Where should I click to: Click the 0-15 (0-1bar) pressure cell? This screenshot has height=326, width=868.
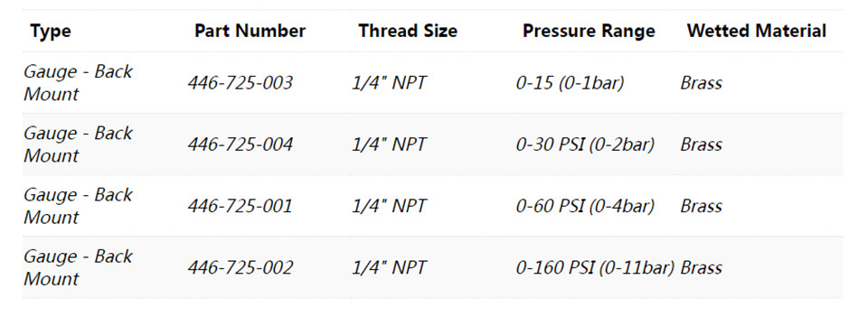coord(570,83)
